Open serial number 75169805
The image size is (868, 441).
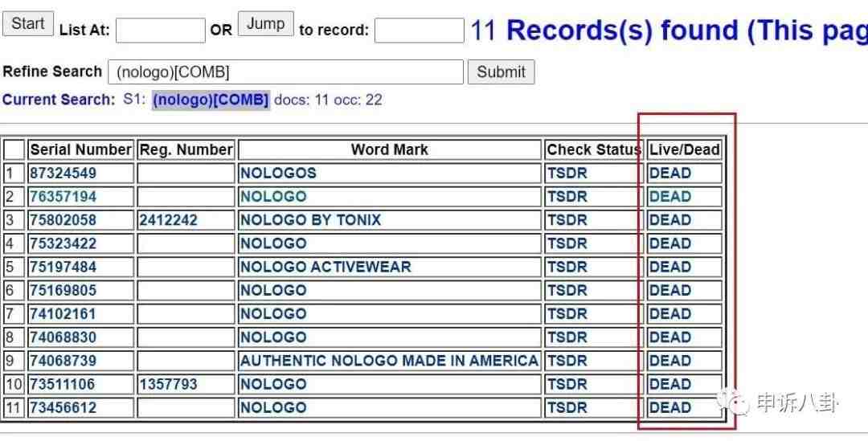pos(63,291)
